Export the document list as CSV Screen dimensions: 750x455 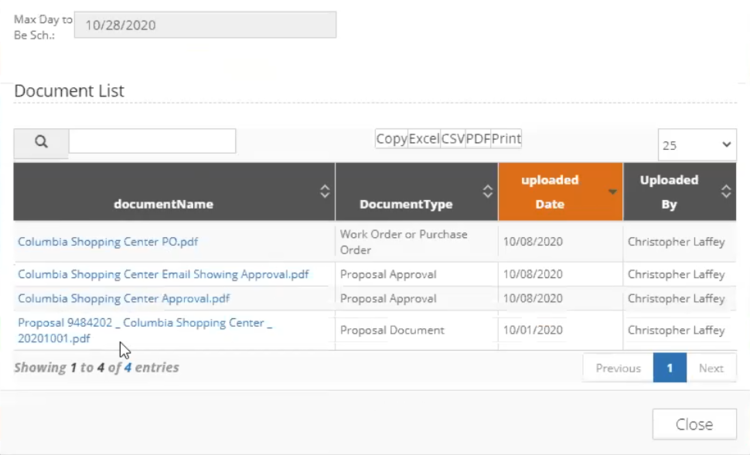click(452, 139)
